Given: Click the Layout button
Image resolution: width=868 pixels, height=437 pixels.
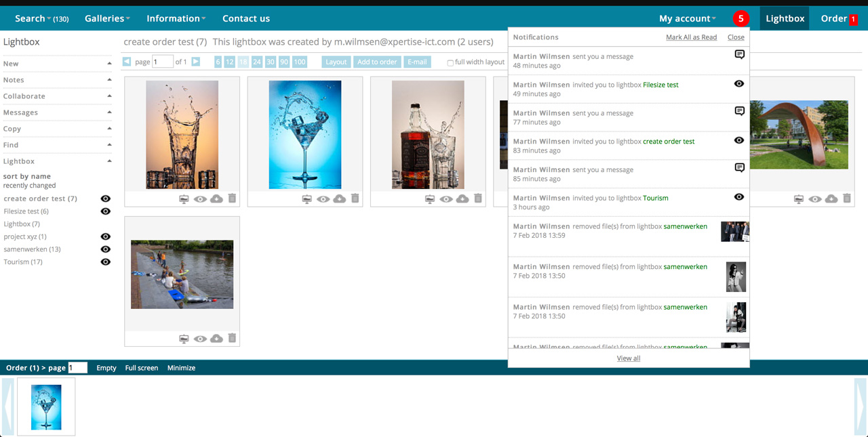Looking at the screenshot, I should coord(336,62).
